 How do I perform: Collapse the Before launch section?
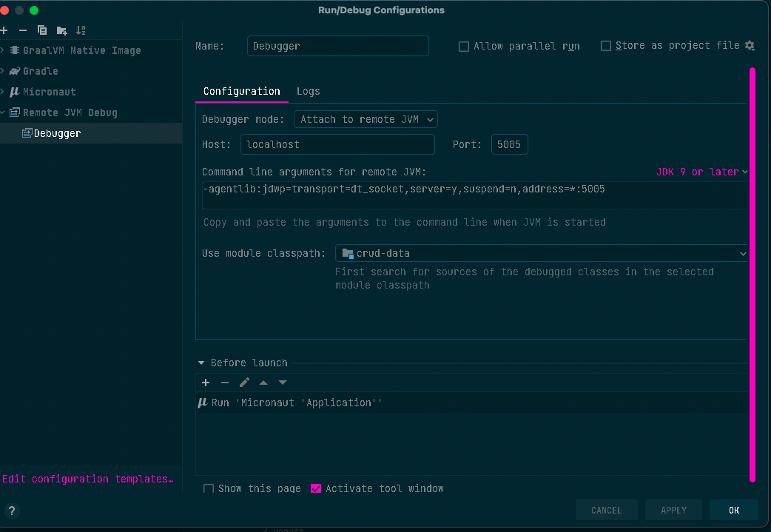[201, 363]
